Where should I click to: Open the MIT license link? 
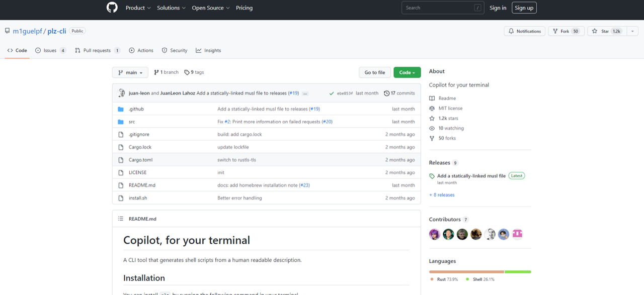(x=450, y=108)
